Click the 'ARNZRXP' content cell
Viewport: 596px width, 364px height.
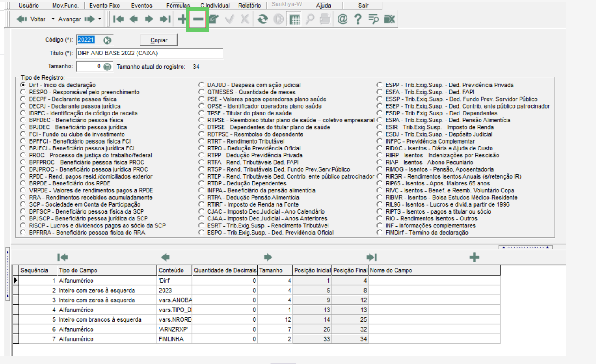coord(175,329)
